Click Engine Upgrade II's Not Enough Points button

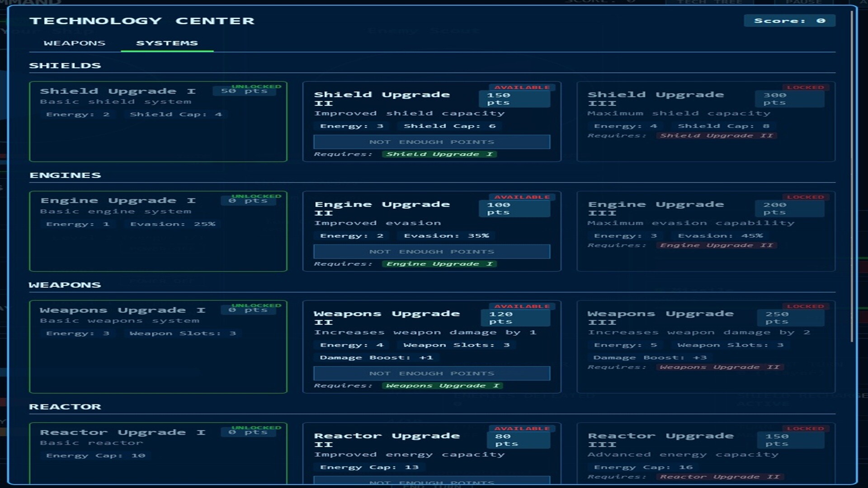[x=432, y=251]
